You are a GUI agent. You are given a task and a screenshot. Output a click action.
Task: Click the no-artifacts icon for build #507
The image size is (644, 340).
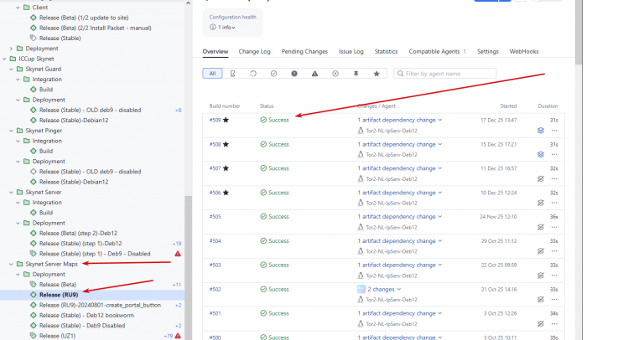(541, 179)
